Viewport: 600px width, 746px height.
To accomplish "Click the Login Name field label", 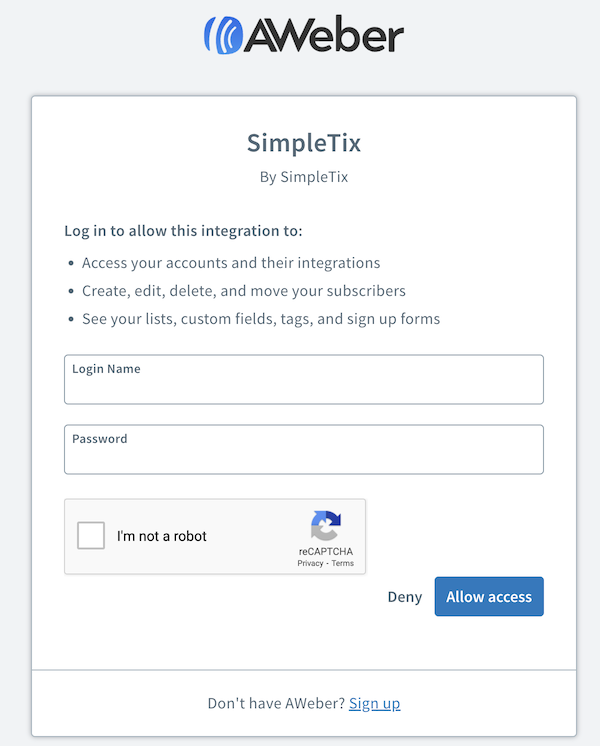I will click(x=106, y=369).
